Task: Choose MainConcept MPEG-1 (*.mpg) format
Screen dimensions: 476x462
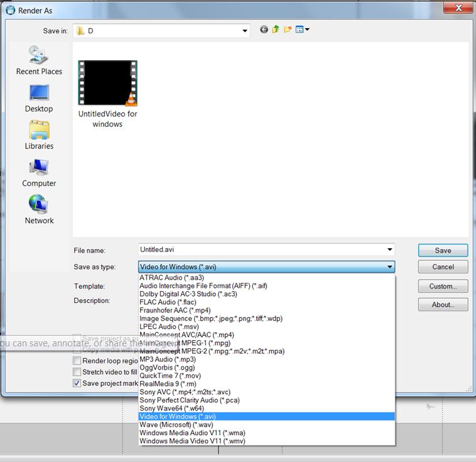Action: click(267, 343)
